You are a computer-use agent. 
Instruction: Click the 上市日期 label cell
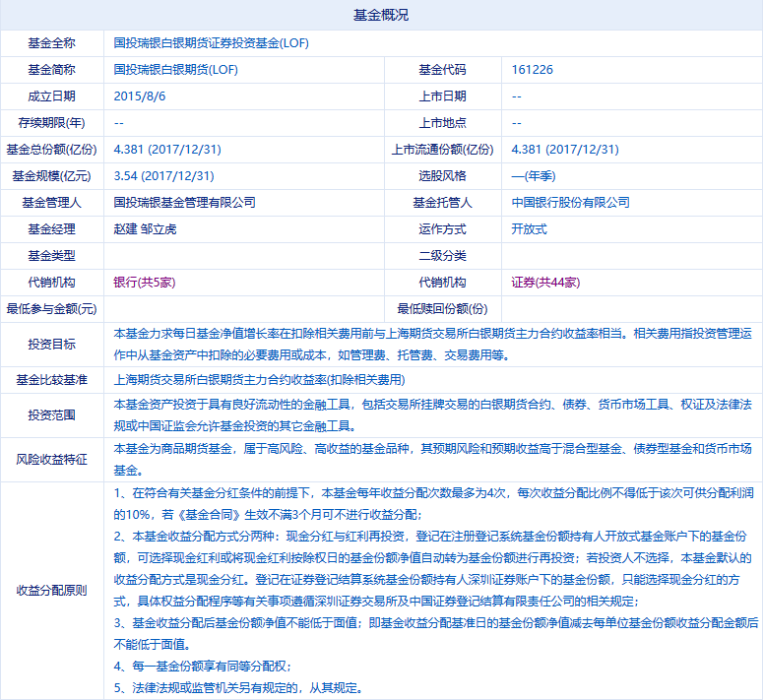pos(442,96)
